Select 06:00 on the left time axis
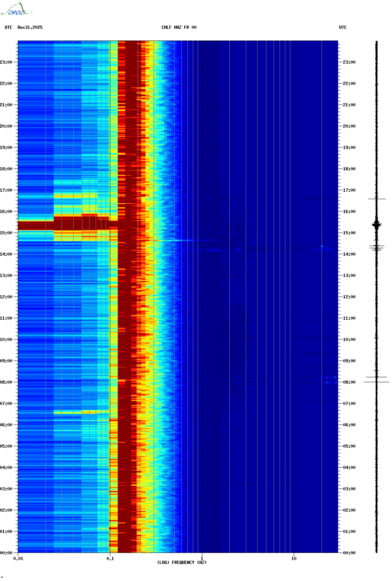The image size is (392, 581). 6,425
